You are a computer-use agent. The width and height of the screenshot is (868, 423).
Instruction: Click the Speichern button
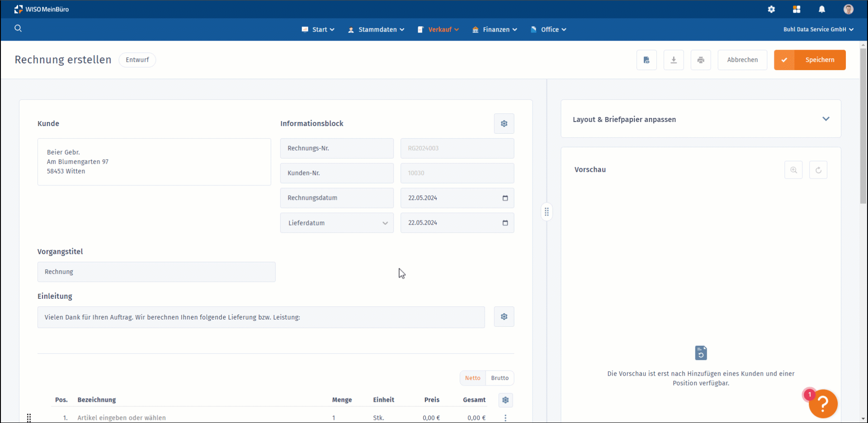pyautogui.click(x=810, y=60)
